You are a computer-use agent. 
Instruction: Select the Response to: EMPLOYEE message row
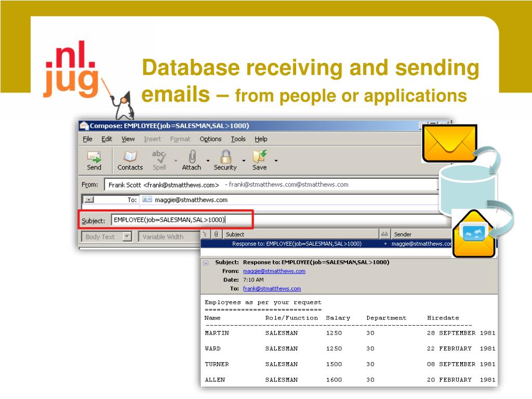326,244
